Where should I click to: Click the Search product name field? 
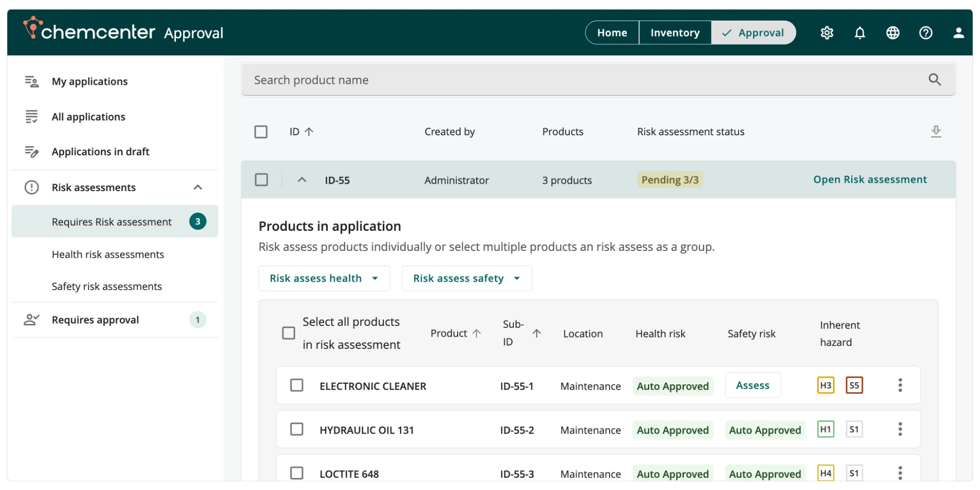(598, 80)
